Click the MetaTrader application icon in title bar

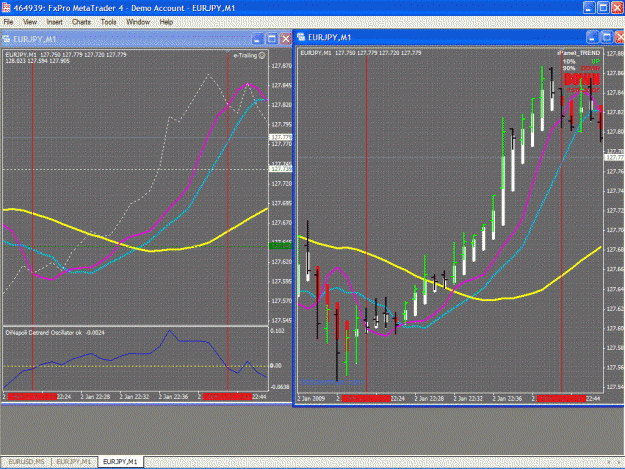pyautogui.click(x=6, y=8)
